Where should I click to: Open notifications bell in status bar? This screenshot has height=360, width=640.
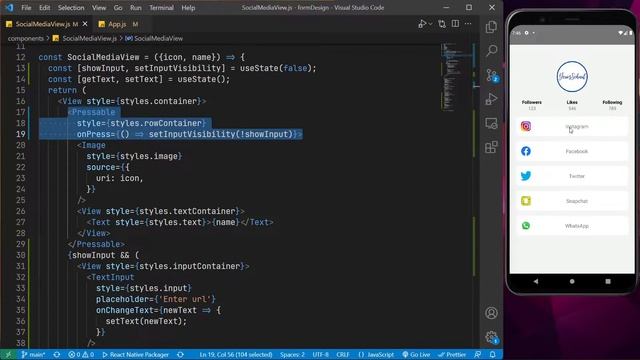point(493,355)
